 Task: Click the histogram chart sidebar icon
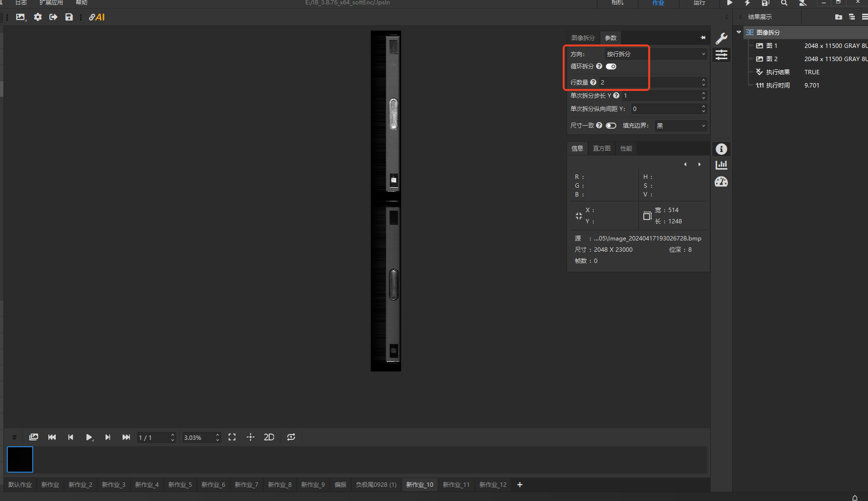click(721, 165)
